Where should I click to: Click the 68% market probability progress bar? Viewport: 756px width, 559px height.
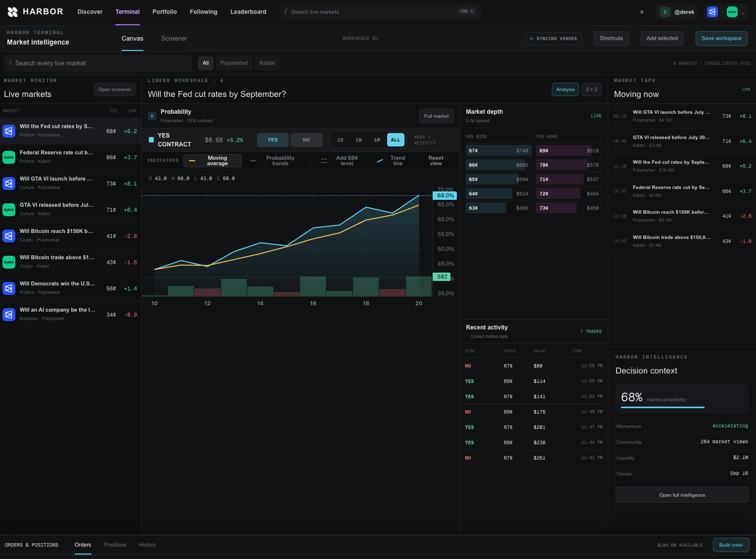(x=663, y=407)
